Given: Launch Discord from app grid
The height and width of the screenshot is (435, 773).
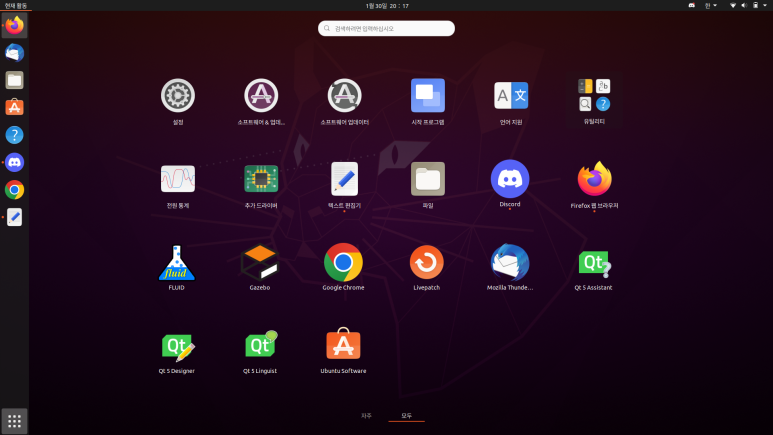Looking at the screenshot, I should [x=510, y=179].
